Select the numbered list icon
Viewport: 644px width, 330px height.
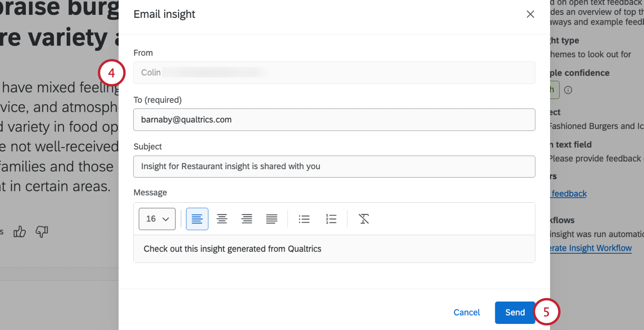[x=331, y=219]
